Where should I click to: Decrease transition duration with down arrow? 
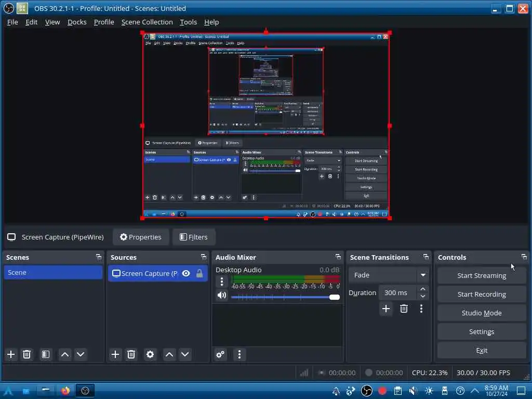click(423, 296)
